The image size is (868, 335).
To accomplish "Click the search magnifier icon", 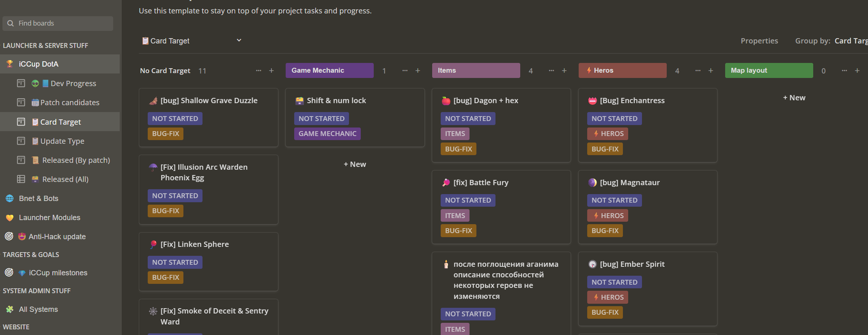I will coord(11,23).
